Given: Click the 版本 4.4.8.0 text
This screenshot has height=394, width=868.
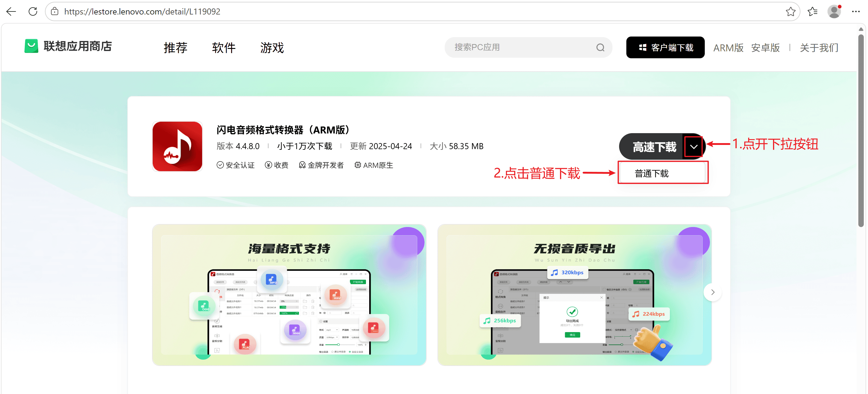Looking at the screenshot, I should point(238,146).
